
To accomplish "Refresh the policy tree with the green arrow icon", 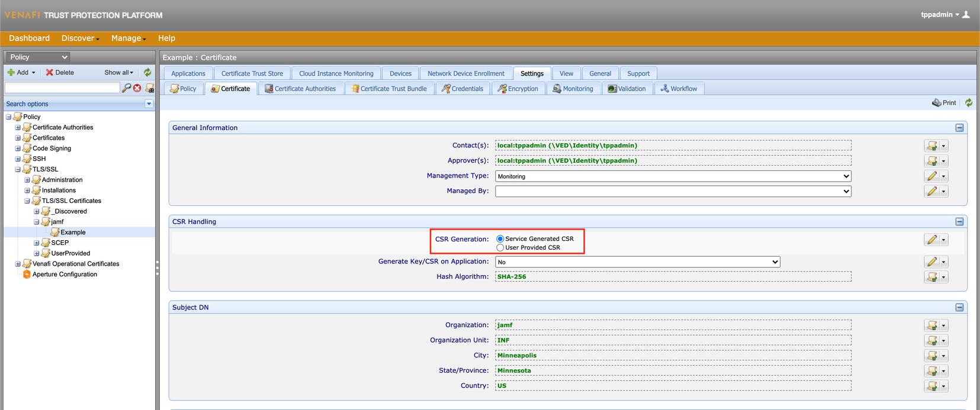I will (147, 72).
